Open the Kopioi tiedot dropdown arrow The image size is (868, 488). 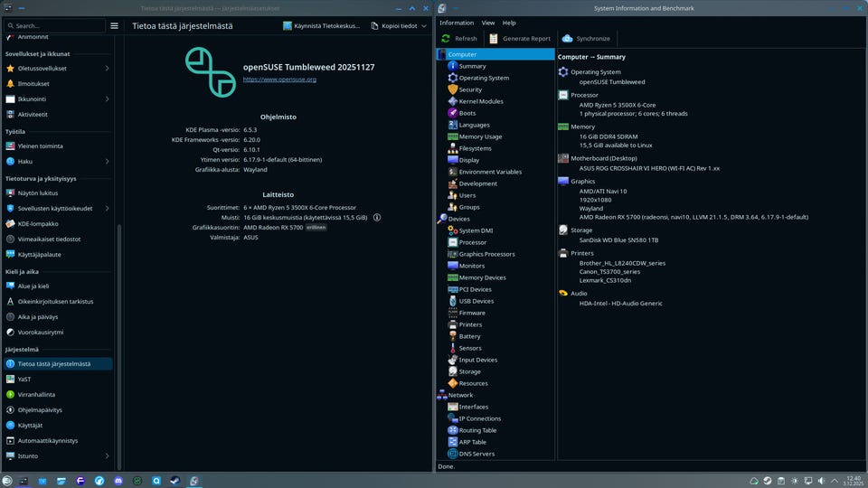point(424,26)
